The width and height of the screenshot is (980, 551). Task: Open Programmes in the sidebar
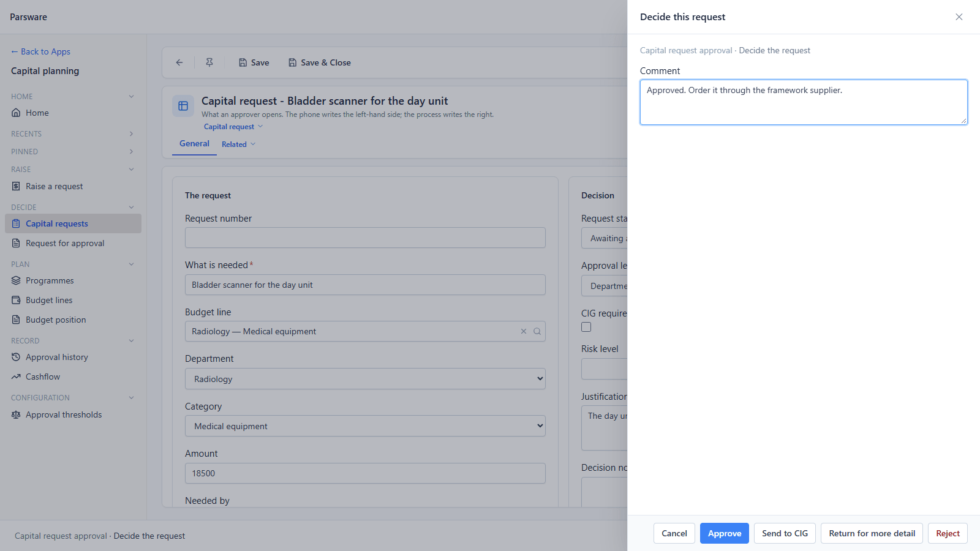point(73,280)
